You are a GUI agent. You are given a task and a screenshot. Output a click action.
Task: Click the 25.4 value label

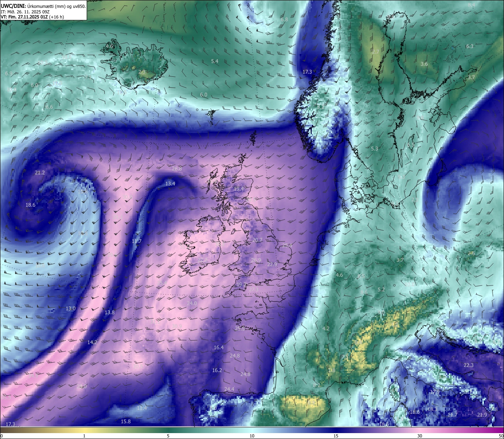pos(287,246)
